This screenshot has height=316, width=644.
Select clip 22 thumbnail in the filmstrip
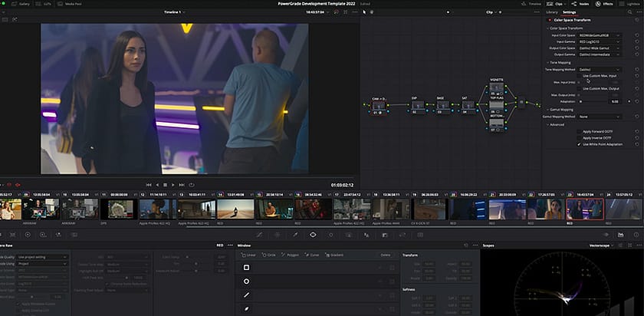click(546, 209)
